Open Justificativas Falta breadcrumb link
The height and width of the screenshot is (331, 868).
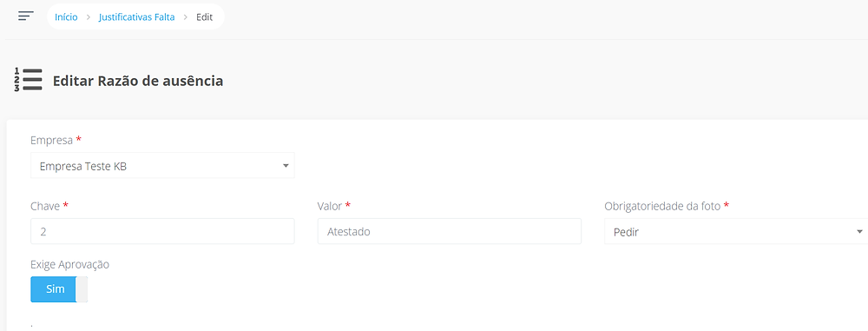[x=137, y=17]
